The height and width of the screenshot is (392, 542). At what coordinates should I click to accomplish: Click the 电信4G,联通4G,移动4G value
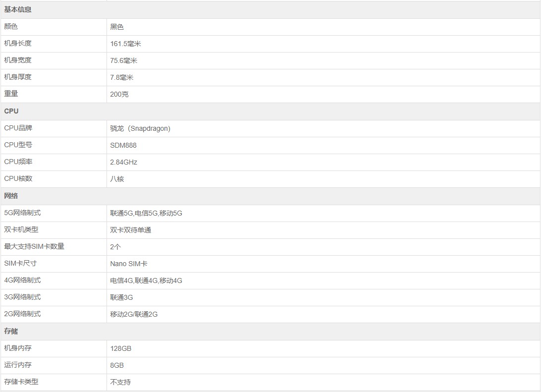click(146, 281)
